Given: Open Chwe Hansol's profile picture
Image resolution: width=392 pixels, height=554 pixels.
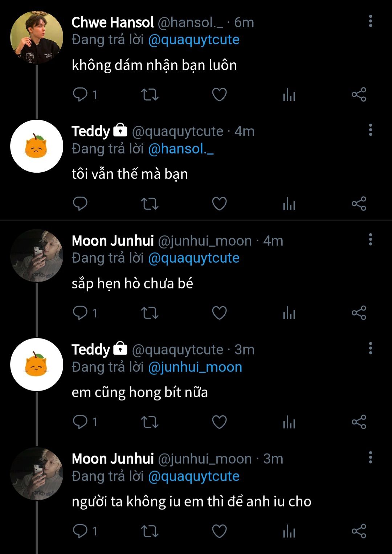Looking at the screenshot, I should click(37, 37).
